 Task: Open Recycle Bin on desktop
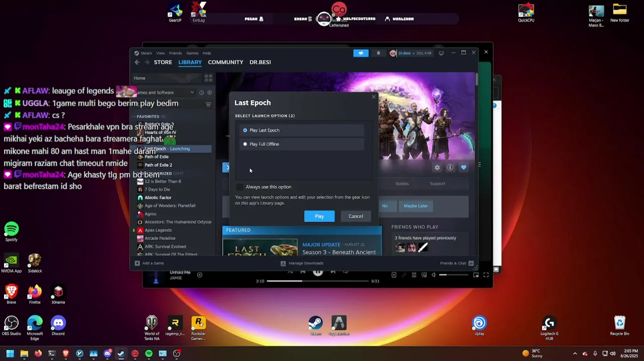point(620,326)
